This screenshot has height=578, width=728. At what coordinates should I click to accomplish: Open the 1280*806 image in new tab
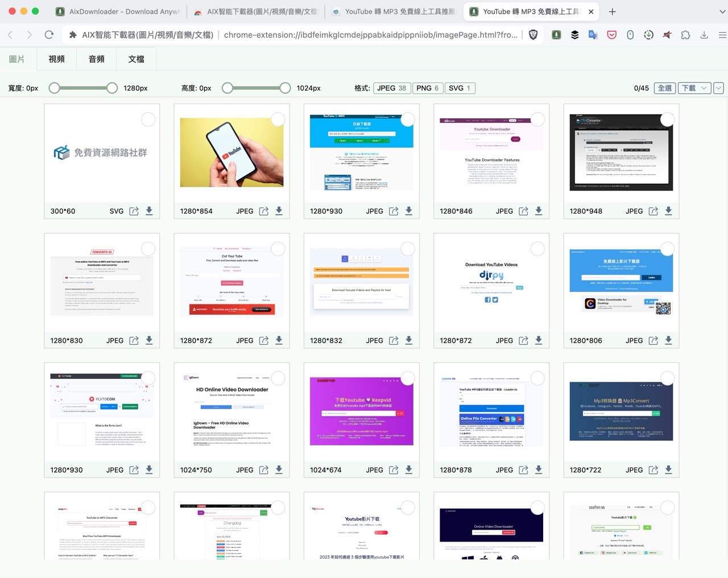(x=653, y=340)
